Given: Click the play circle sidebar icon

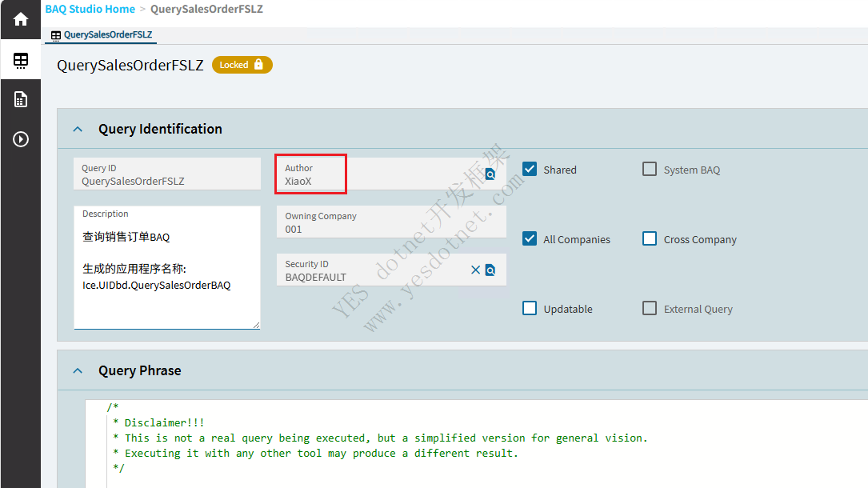Looking at the screenshot, I should pyautogui.click(x=20, y=139).
